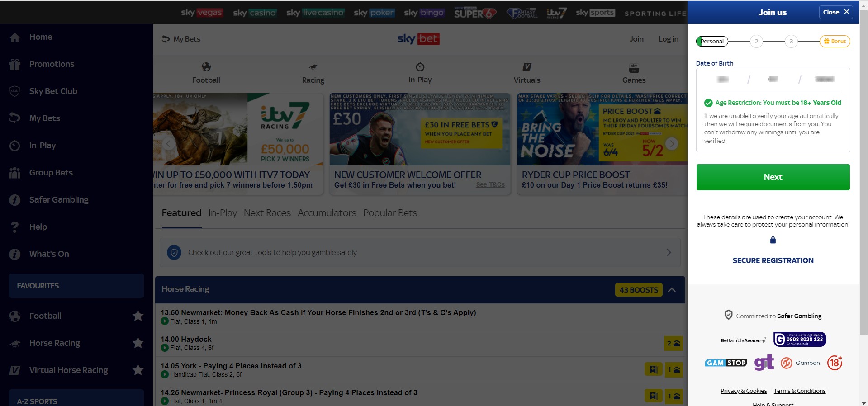Click the What's On info icon
The width and height of the screenshot is (868, 406).
pos(14,254)
